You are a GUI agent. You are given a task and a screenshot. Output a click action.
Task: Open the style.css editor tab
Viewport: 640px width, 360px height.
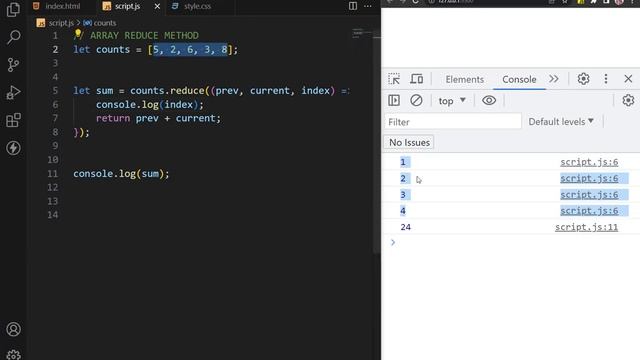pos(197,6)
